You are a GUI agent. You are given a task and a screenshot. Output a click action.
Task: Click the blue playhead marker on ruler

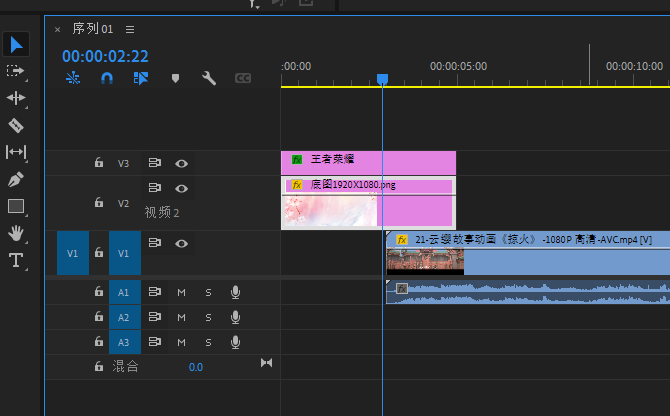point(382,79)
